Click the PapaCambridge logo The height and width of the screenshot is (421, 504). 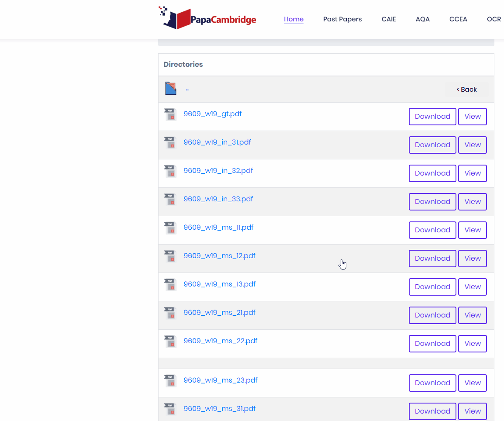click(x=207, y=18)
